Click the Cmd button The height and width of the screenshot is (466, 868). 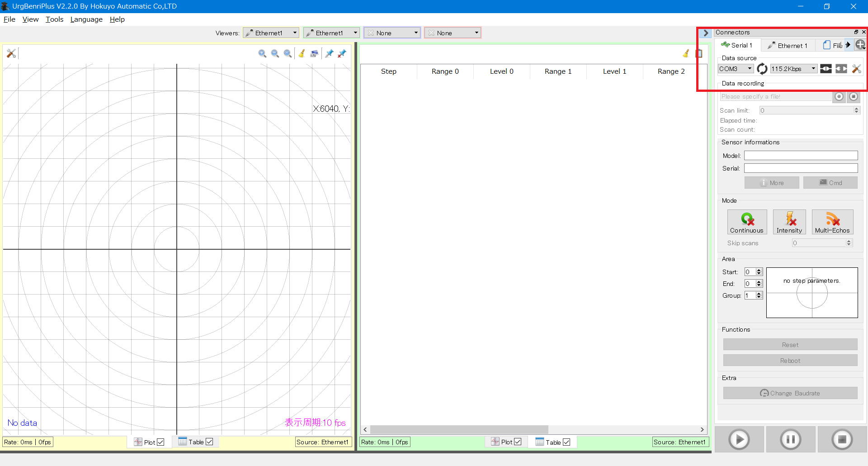pos(830,183)
